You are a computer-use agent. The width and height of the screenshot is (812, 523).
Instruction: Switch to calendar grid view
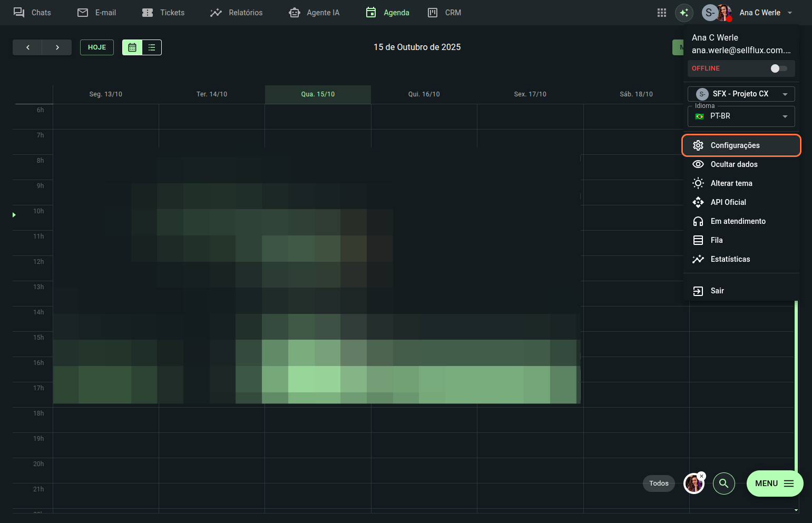[132, 47]
